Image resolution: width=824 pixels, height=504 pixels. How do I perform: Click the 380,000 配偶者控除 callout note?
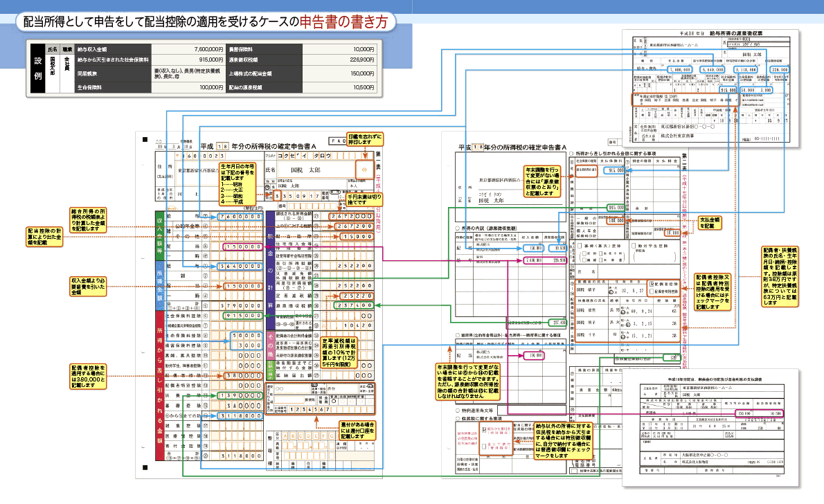point(89,377)
